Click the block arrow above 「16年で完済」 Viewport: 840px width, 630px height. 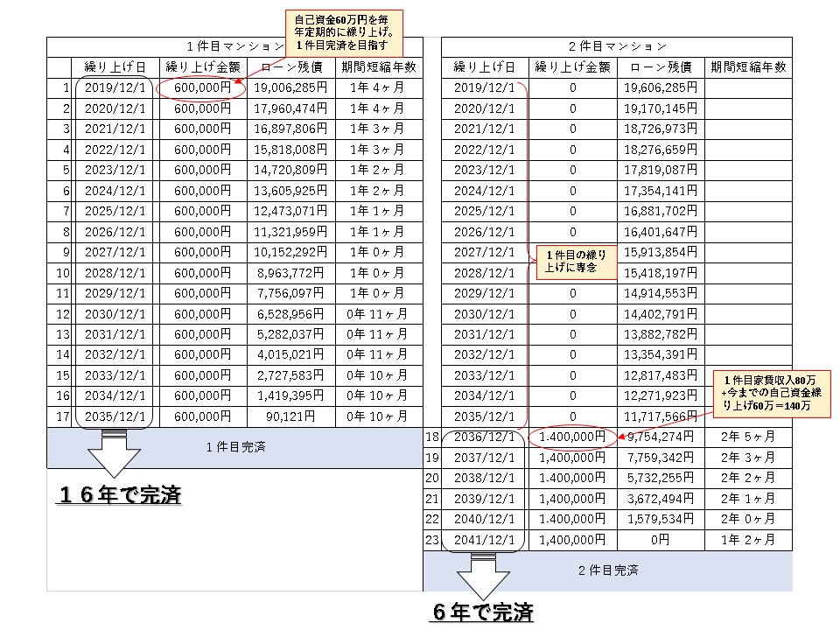coord(114,455)
